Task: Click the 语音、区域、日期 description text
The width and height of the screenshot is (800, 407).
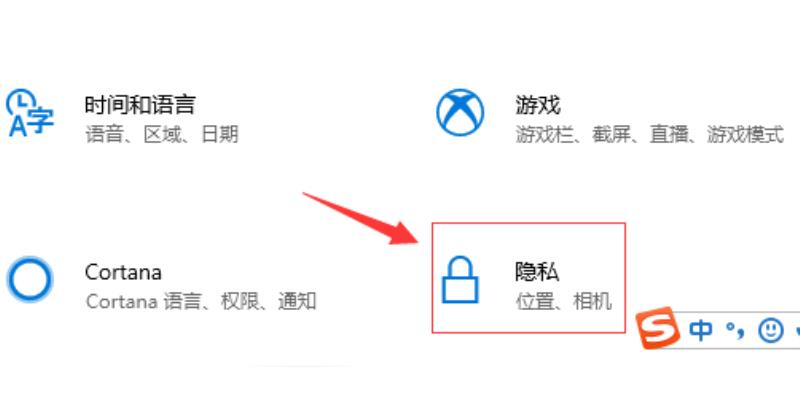Action: (162, 135)
